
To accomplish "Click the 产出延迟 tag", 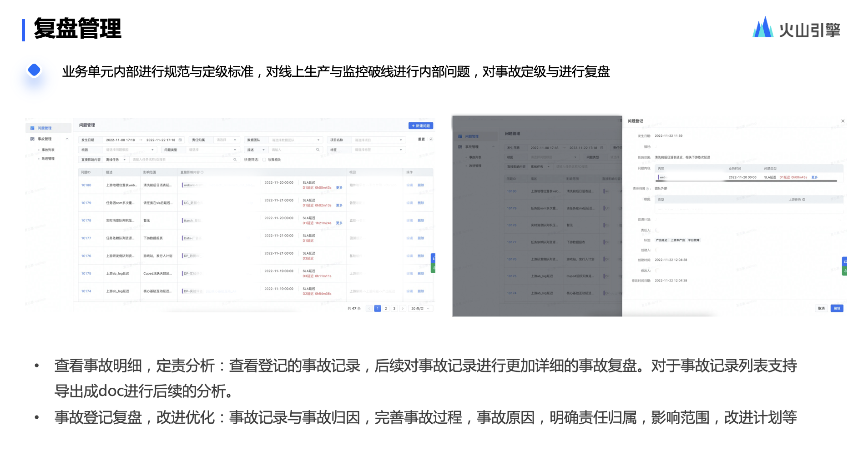I will [661, 240].
